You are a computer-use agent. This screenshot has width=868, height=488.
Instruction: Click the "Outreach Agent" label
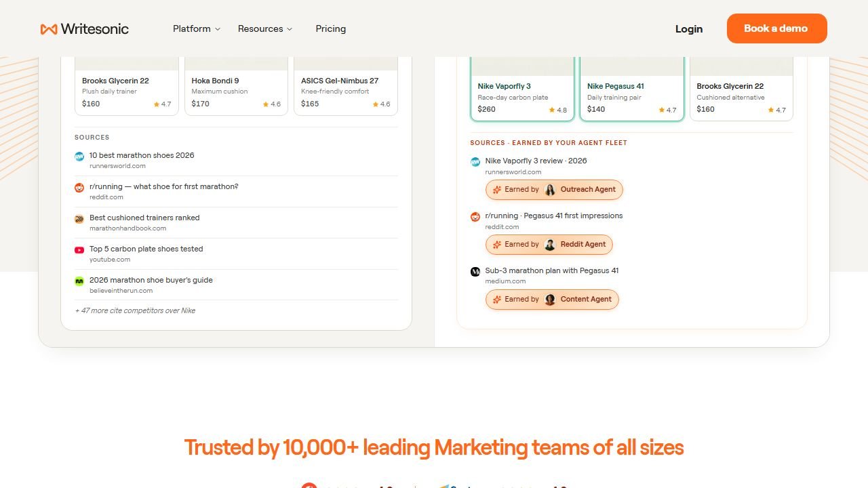[x=588, y=190]
